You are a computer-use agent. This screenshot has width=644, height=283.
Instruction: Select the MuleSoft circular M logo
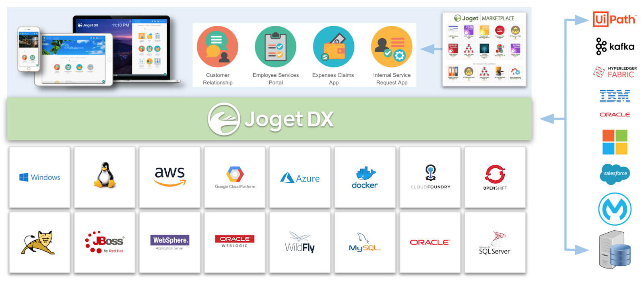pyautogui.click(x=615, y=209)
